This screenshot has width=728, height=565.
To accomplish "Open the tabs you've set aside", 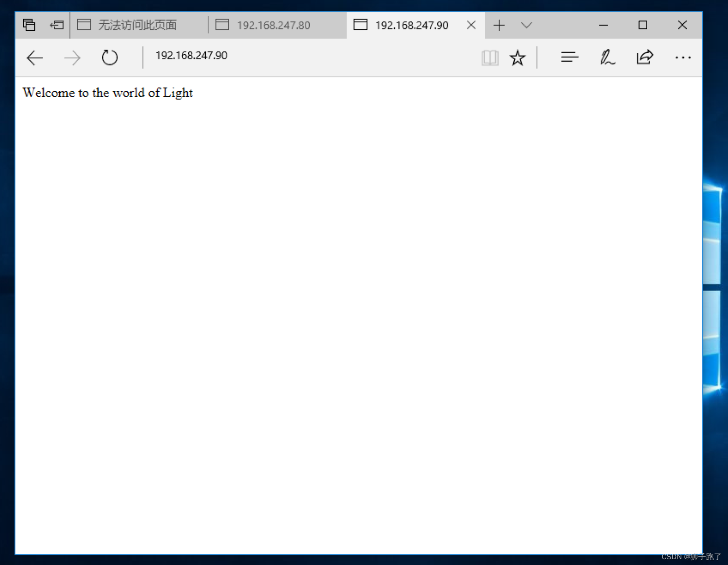I will [x=29, y=25].
